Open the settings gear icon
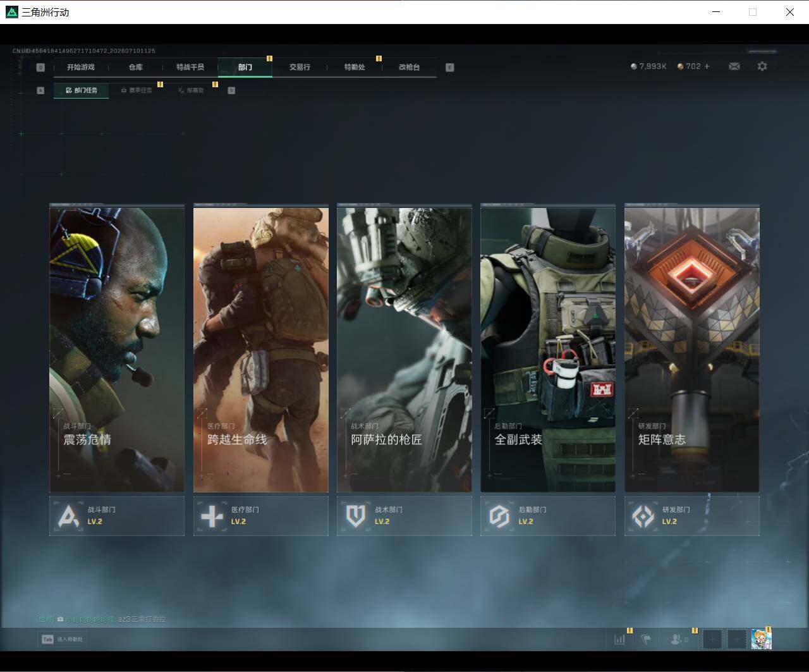Image resolution: width=809 pixels, height=672 pixels. coord(762,66)
